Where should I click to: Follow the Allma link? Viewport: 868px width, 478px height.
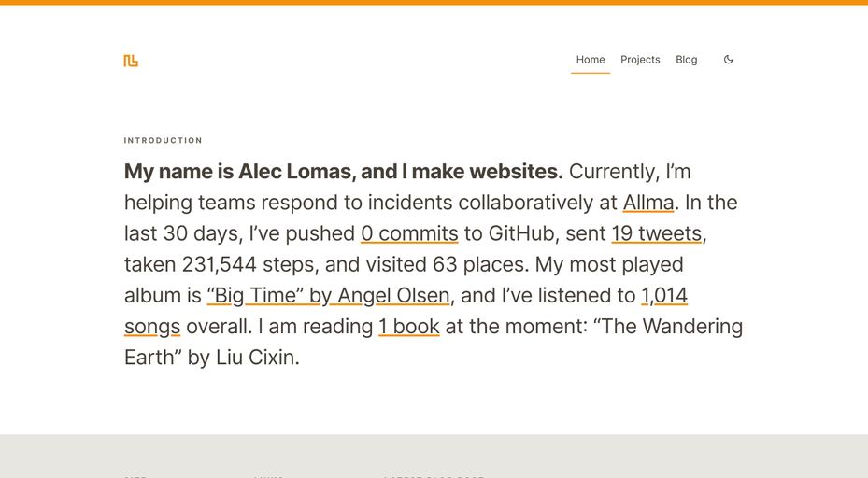pos(648,203)
